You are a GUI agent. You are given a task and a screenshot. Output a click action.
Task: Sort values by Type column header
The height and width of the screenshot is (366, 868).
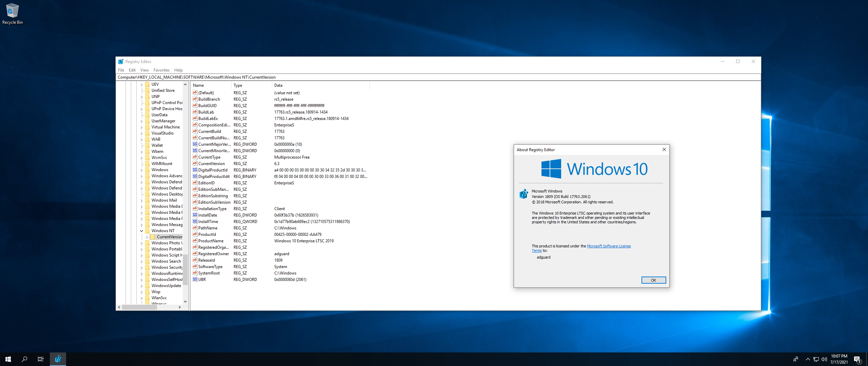pos(252,85)
